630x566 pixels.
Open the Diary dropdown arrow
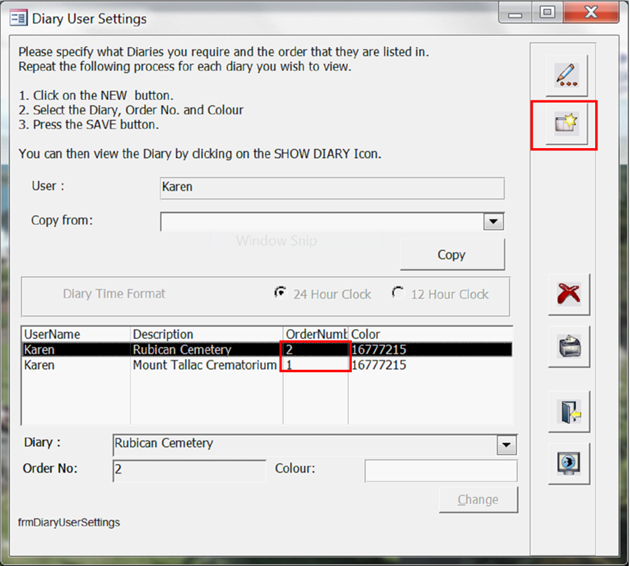[x=507, y=445]
